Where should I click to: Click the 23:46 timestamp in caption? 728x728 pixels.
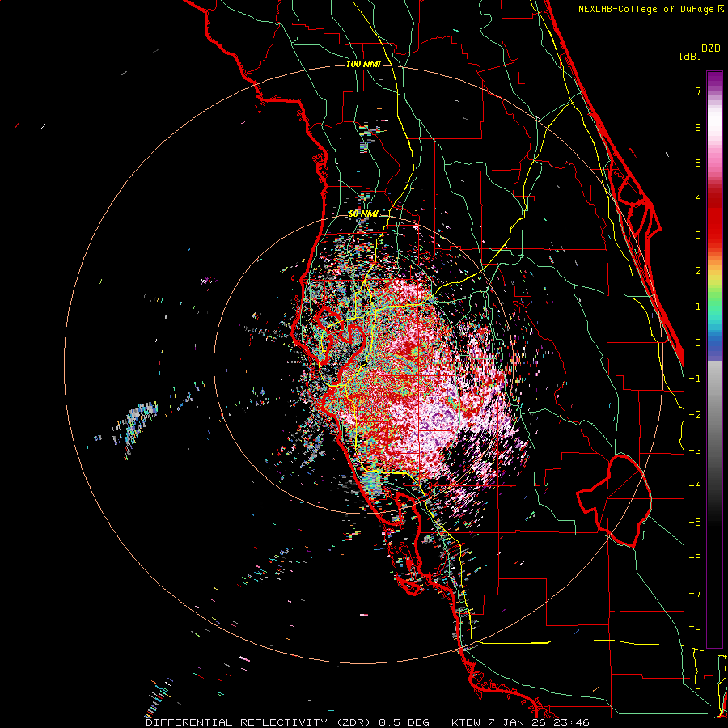[x=574, y=722]
